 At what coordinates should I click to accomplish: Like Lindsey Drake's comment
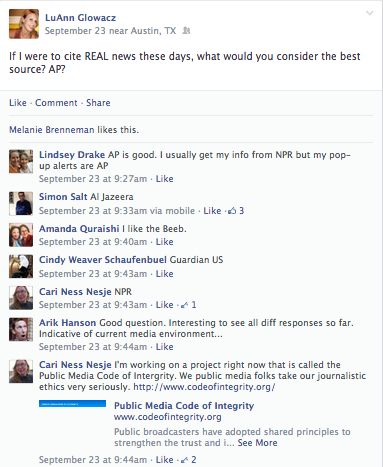(164, 179)
